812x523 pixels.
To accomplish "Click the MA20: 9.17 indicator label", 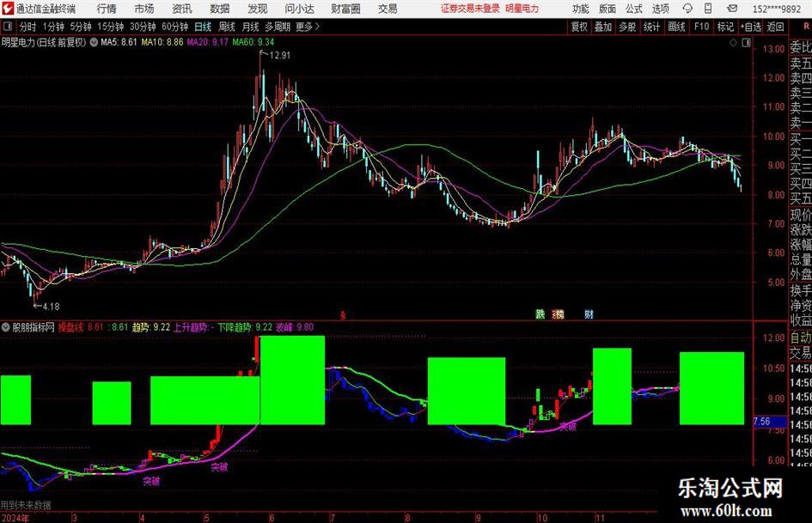I will point(207,42).
